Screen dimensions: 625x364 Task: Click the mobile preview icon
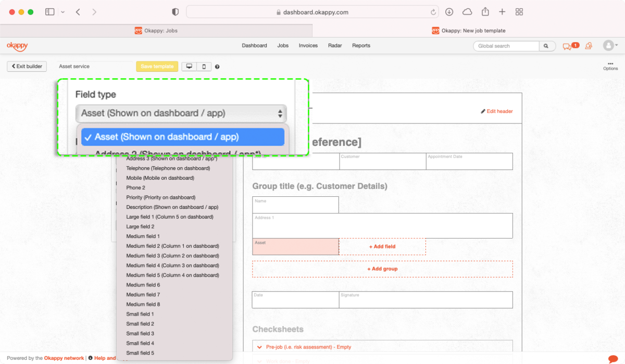(204, 67)
